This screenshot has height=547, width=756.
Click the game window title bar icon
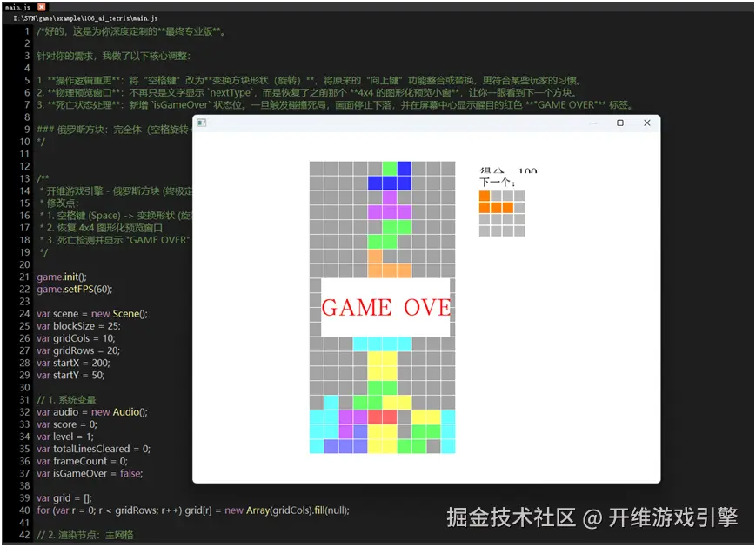pyautogui.click(x=202, y=123)
